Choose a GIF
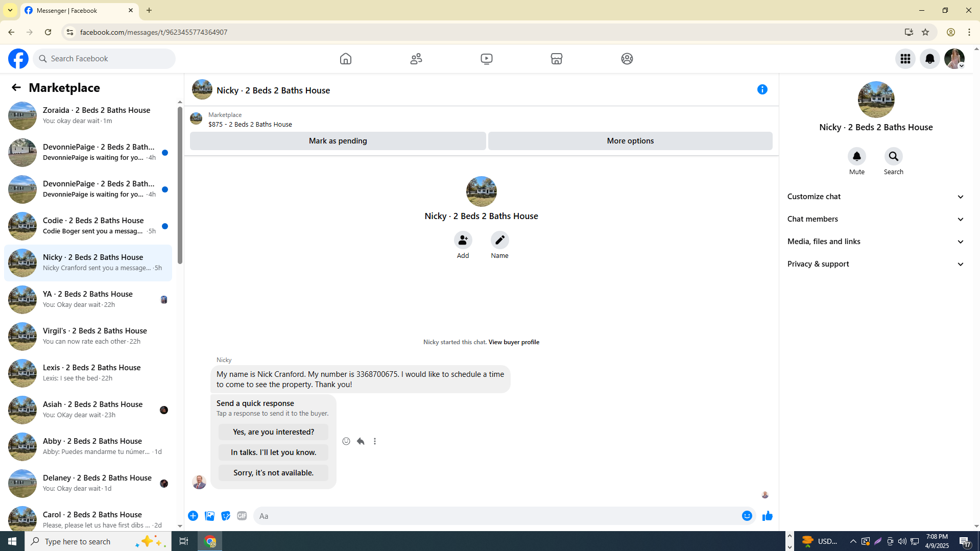Image resolution: width=980 pixels, height=551 pixels. (242, 516)
